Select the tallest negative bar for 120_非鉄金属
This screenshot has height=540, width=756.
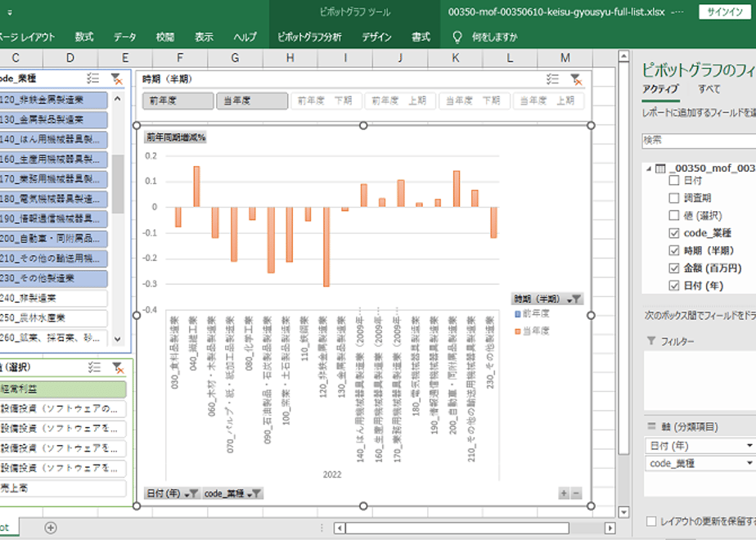pyautogui.click(x=326, y=247)
